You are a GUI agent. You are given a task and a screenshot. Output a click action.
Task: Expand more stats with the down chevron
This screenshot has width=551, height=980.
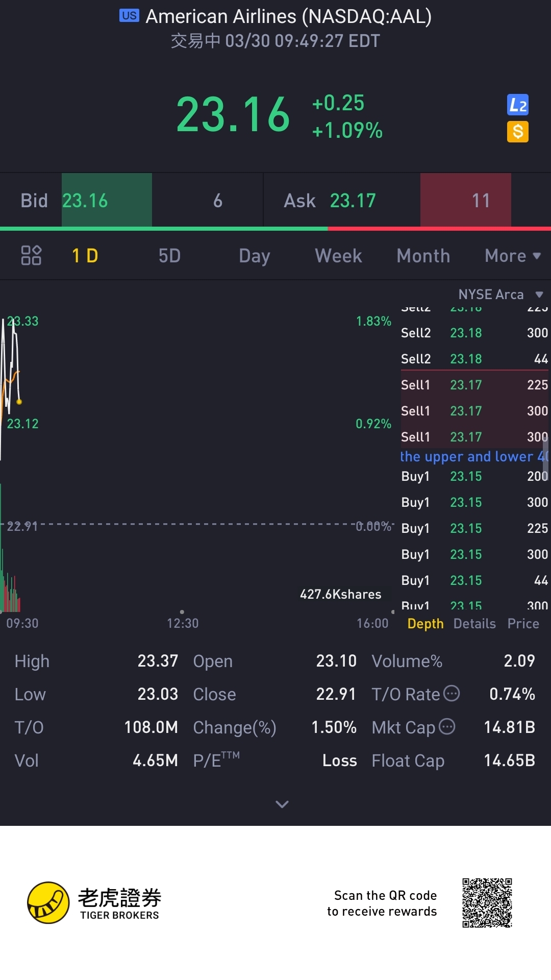(x=282, y=804)
